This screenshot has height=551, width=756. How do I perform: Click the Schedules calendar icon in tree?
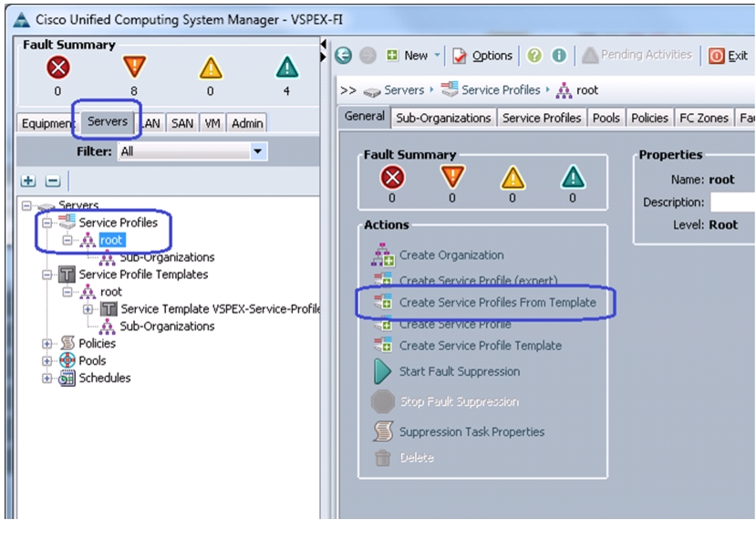coord(67,379)
